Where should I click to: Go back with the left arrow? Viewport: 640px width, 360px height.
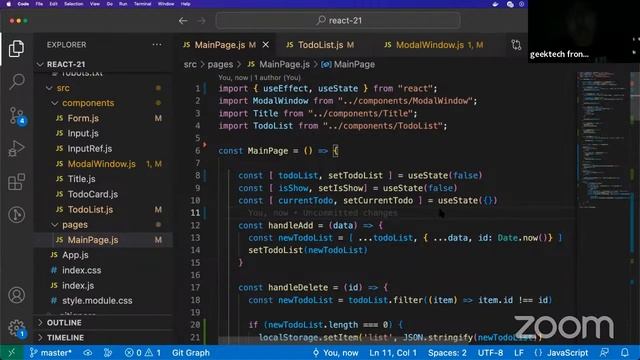click(x=183, y=20)
